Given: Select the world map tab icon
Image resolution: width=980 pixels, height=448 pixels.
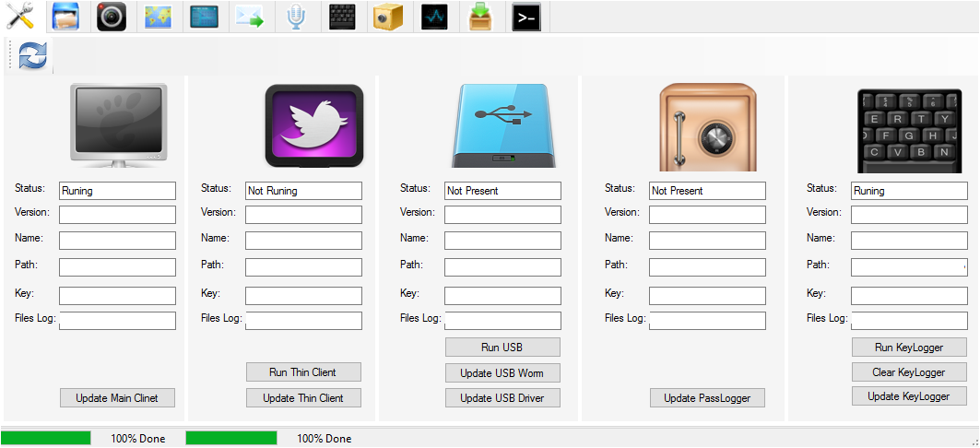Looking at the screenshot, I should coord(158,17).
